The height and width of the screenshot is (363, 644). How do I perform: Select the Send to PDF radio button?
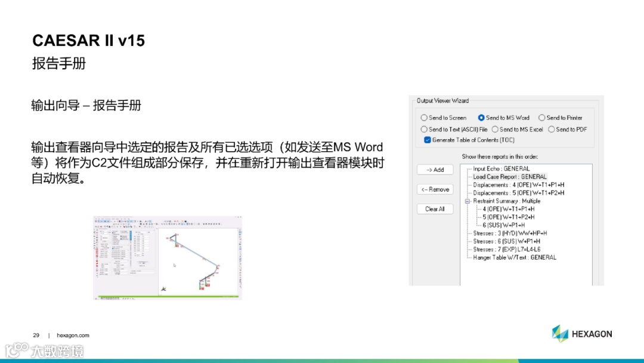point(551,130)
